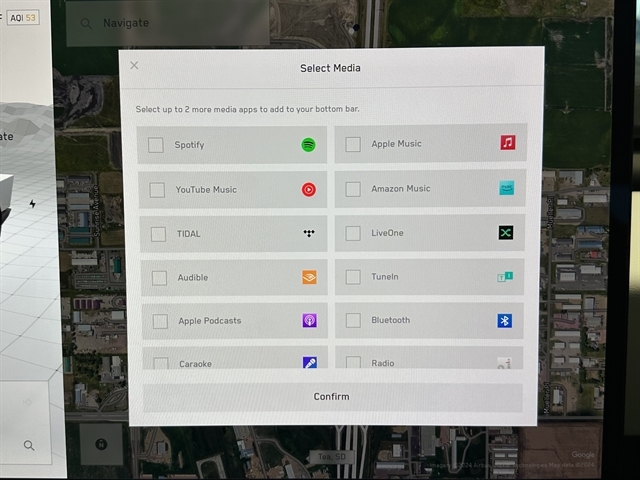
Task: Check the Radio checkbox
Action: pos(353,362)
